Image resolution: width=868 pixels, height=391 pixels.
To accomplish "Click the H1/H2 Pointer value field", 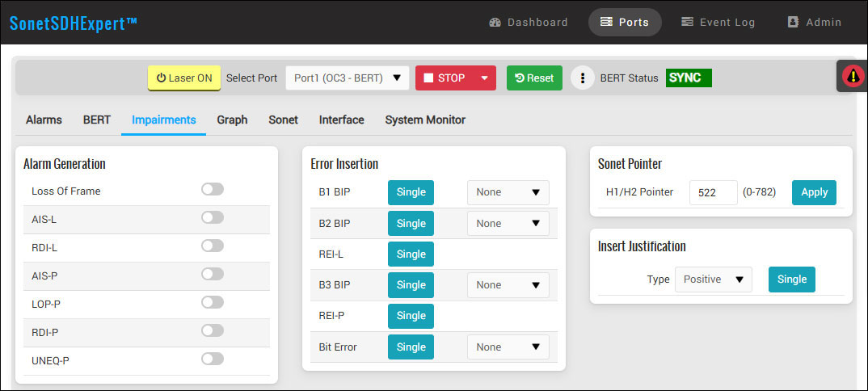I will tap(714, 192).
